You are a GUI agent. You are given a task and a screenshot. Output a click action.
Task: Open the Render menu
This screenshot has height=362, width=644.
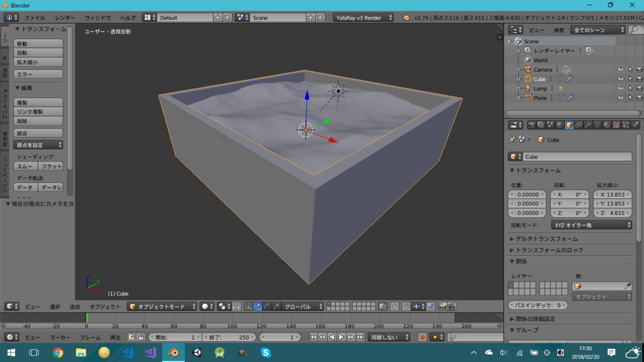point(65,18)
